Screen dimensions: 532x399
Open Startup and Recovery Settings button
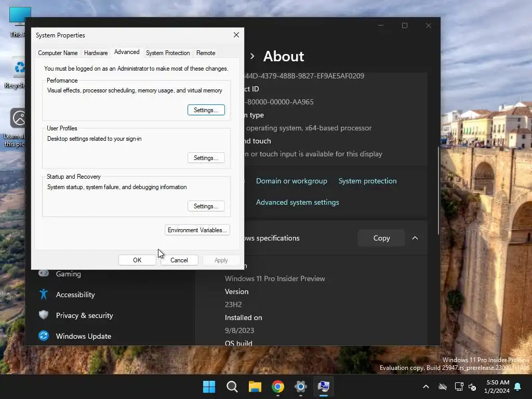(206, 206)
